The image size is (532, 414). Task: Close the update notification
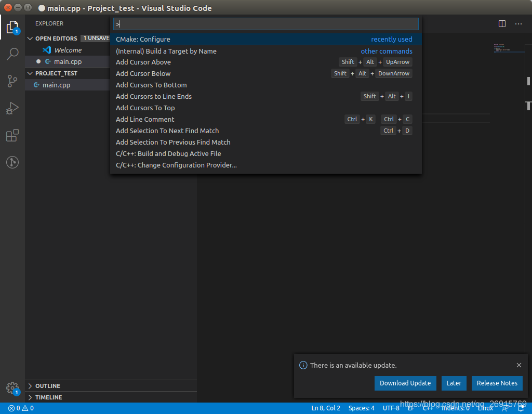519,365
